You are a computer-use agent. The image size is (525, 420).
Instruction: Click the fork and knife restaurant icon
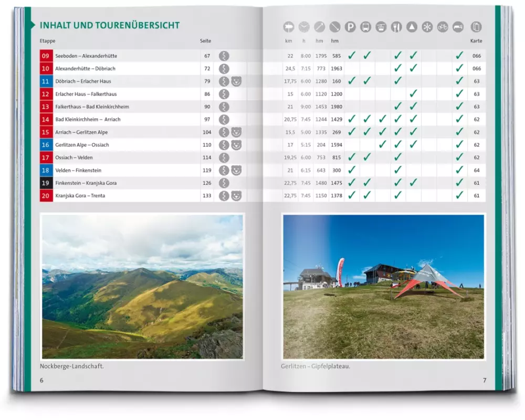click(x=397, y=27)
